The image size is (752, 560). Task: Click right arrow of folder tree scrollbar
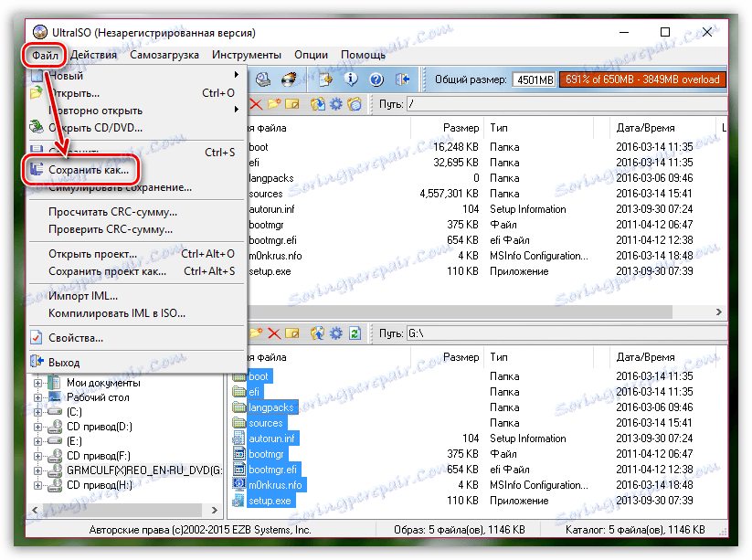214,510
